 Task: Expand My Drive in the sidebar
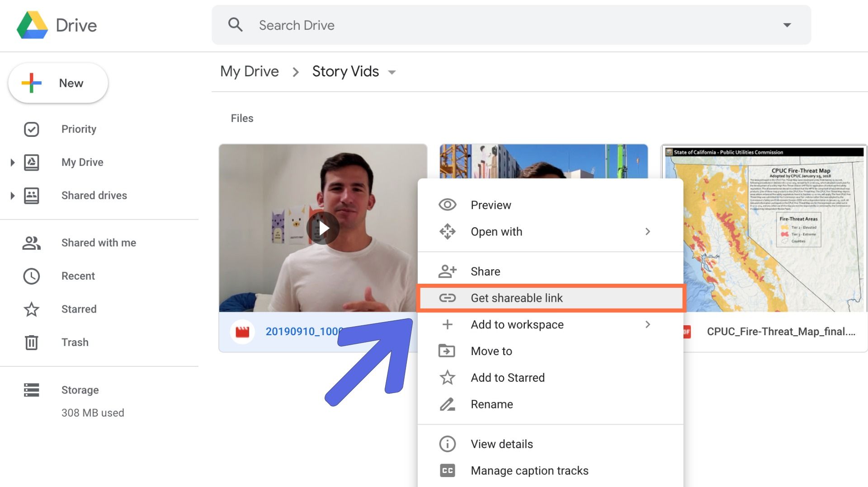[12, 162]
